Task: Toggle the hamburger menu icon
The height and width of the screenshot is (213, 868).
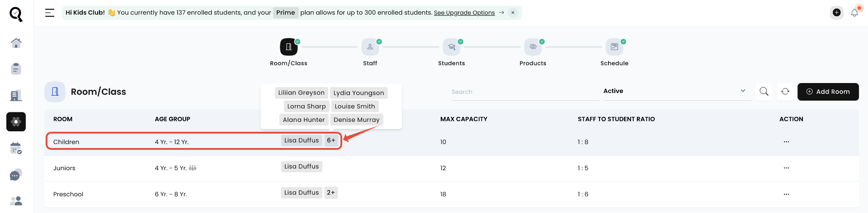Action: (50, 13)
